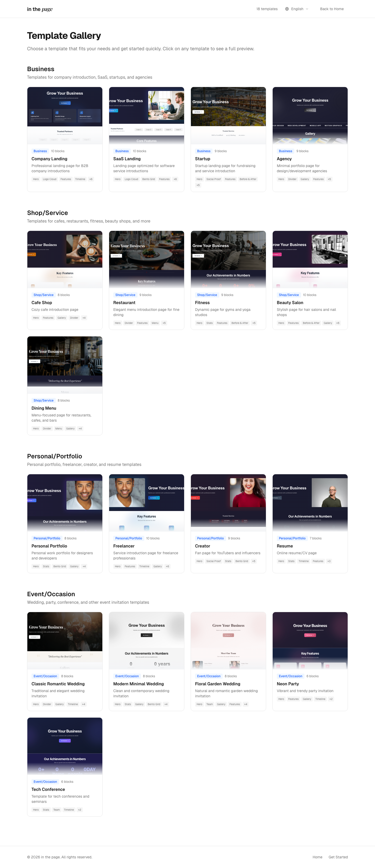Image resolution: width=375 pixels, height=868 pixels.
Task: Open the Creator template preview
Action: [x=228, y=502]
